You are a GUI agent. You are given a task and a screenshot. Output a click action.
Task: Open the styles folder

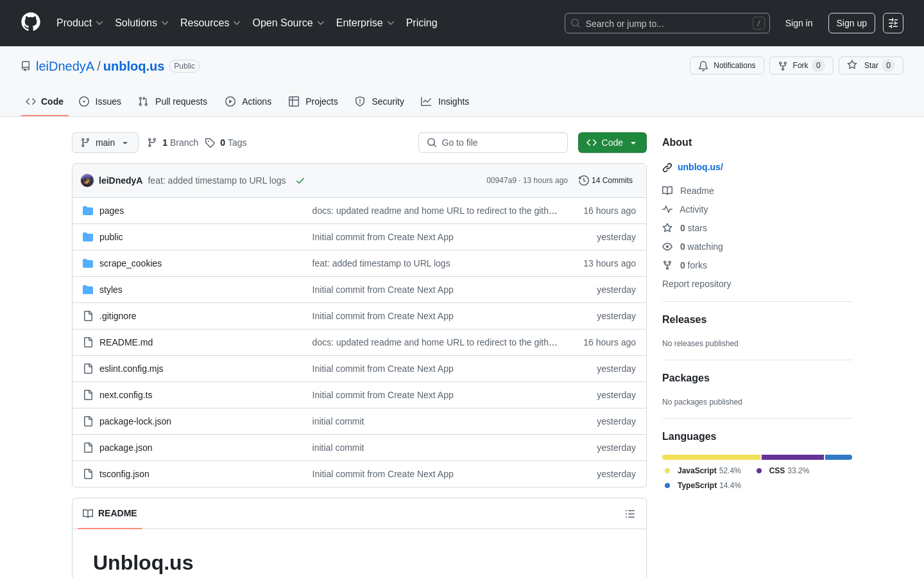111,290
